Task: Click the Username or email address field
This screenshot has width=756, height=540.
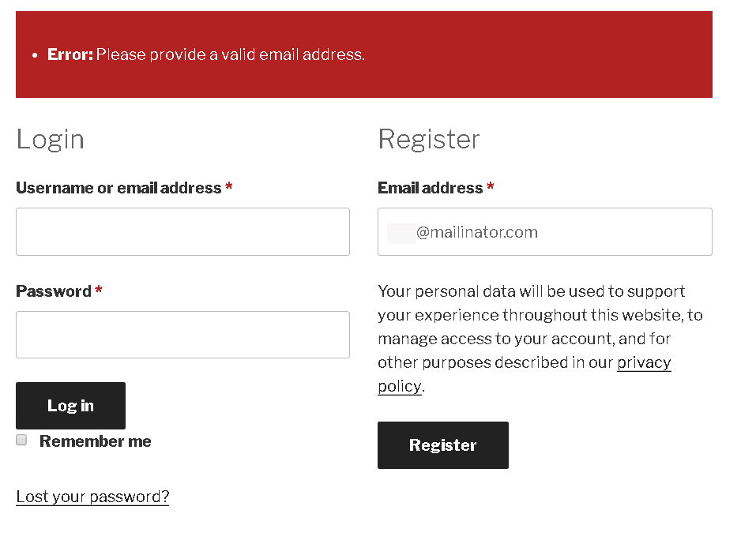Action: coord(182,231)
